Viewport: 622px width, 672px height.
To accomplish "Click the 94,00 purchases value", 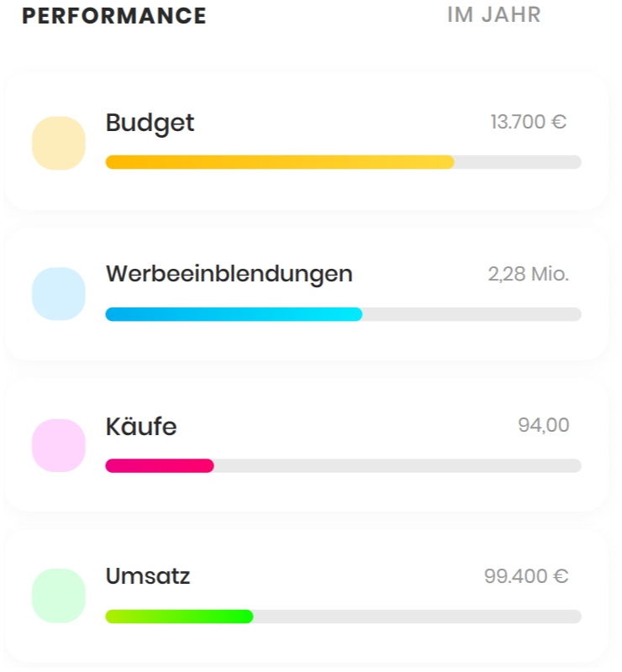I will tap(544, 425).
